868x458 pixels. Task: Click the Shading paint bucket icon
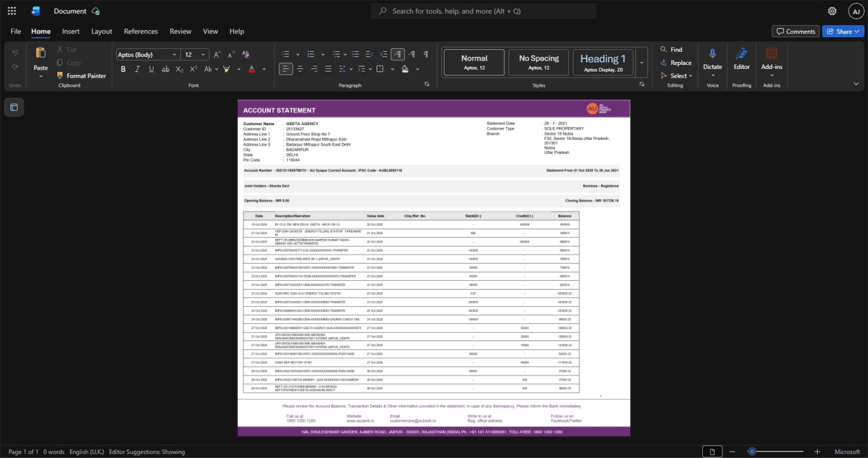click(405, 69)
